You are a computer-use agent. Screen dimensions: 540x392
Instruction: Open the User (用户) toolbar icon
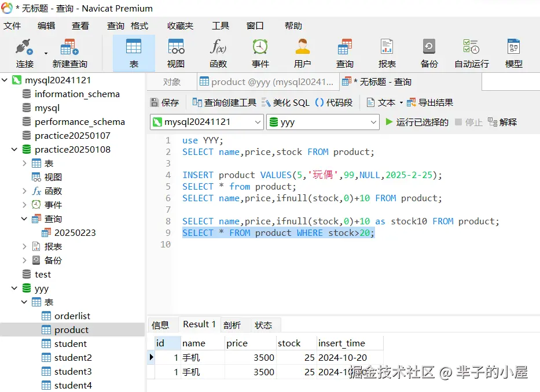(302, 53)
